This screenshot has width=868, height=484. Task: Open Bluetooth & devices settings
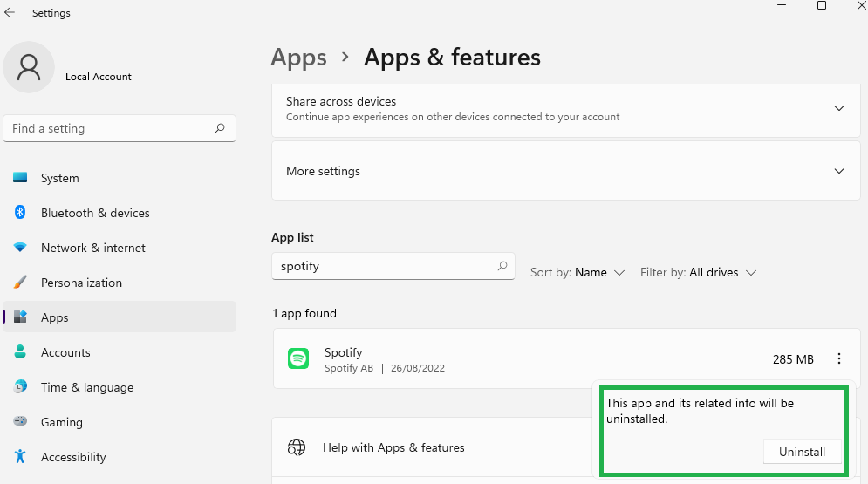[120, 213]
